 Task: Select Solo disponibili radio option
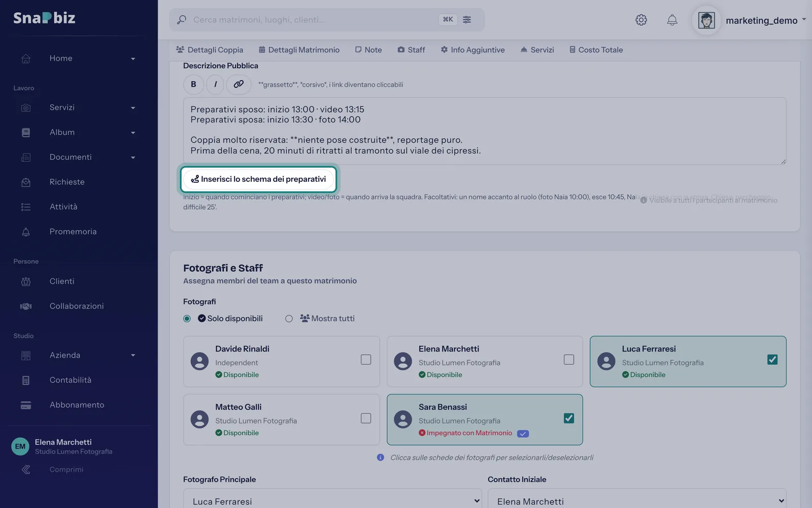[x=187, y=319]
